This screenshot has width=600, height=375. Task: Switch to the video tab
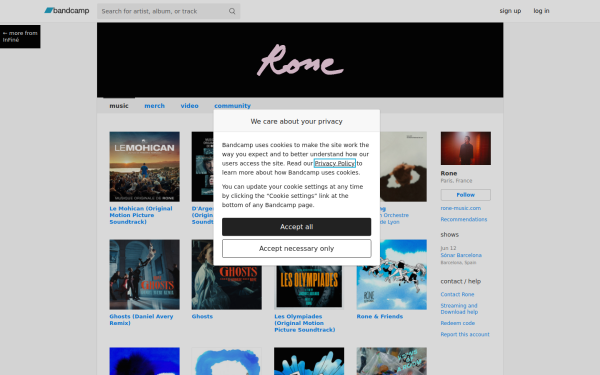click(x=189, y=106)
